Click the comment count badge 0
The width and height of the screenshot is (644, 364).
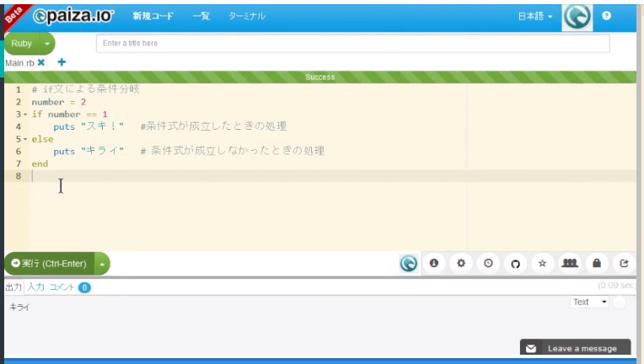coord(84,287)
